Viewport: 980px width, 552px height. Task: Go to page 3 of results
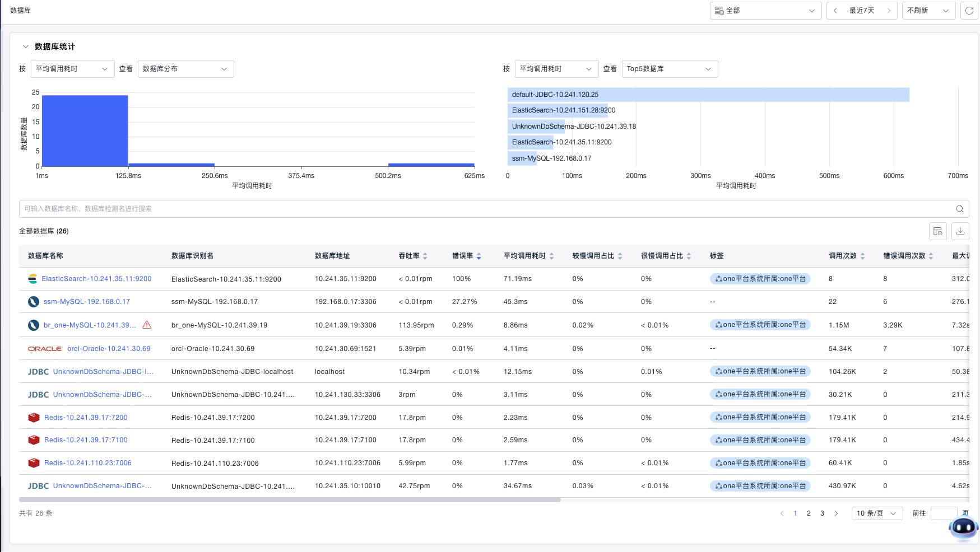[x=822, y=513]
